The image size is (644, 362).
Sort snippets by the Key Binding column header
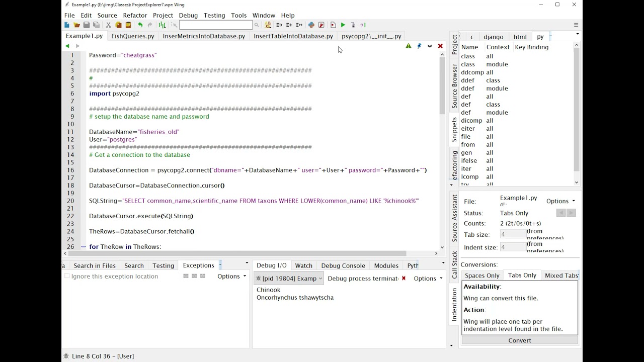pos(532,47)
